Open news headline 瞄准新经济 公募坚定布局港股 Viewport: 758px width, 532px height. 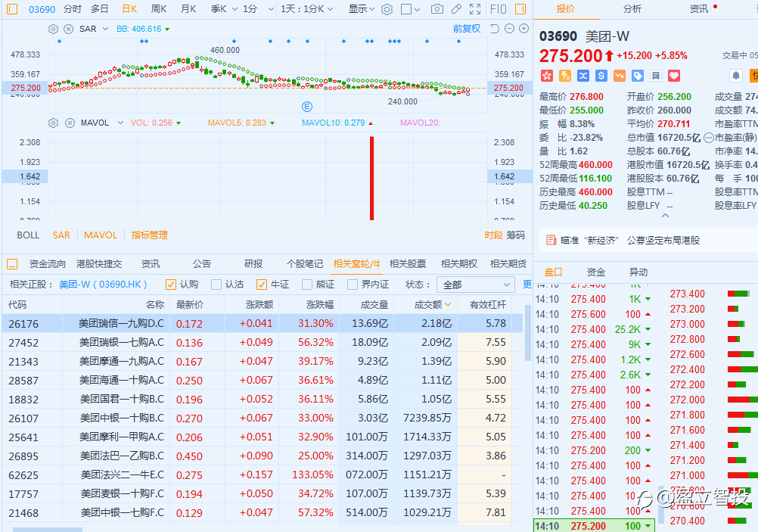(630, 240)
